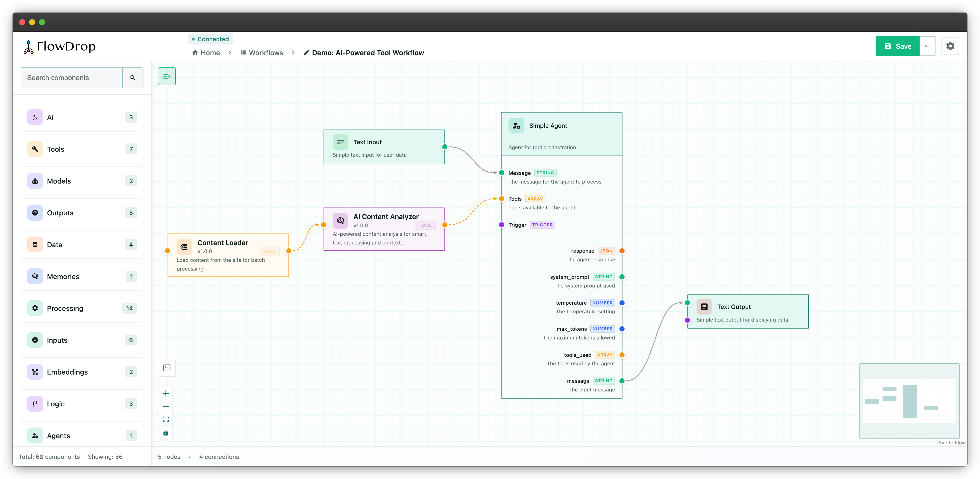Go to Home breadcrumb
The width and height of the screenshot is (980, 479).
[x=206, y=52]
